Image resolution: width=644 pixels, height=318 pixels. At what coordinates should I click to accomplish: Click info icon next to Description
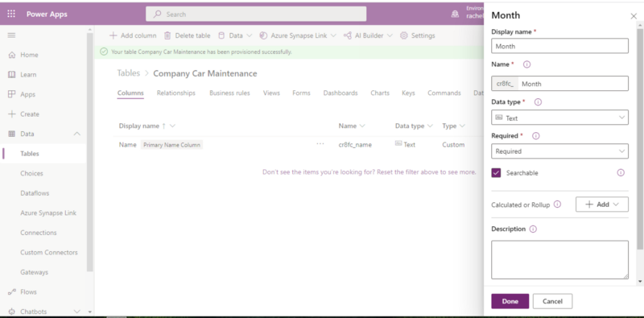533,229
